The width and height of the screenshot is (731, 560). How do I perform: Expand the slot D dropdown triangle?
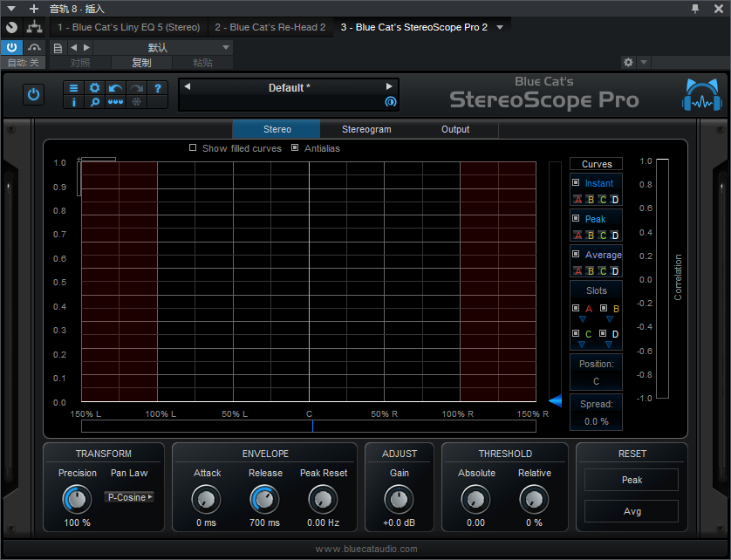608,345
